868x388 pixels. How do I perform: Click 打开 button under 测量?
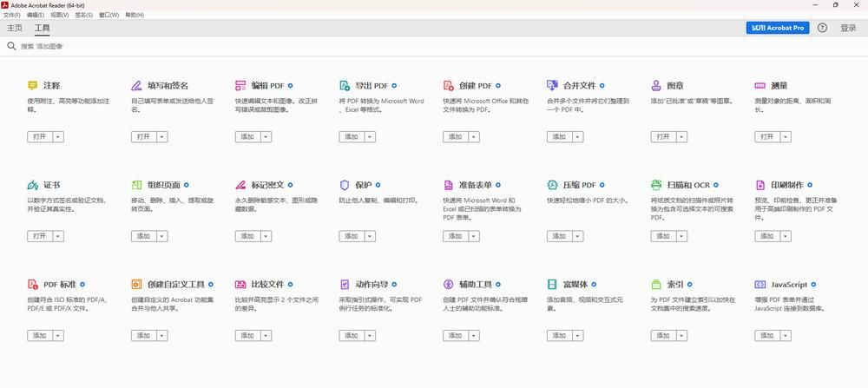tap(767, 137)
